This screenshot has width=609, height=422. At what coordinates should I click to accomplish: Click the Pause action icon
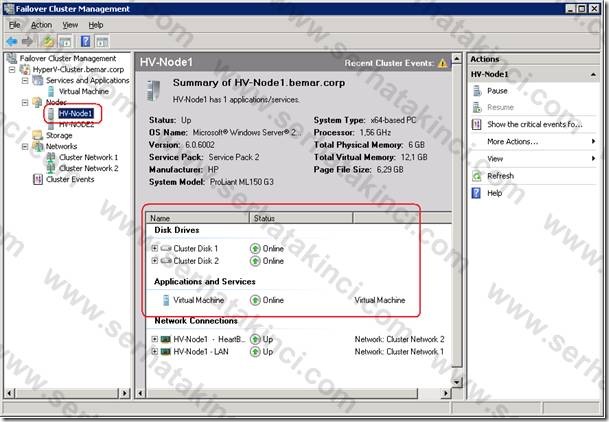(x=477, y=91)
